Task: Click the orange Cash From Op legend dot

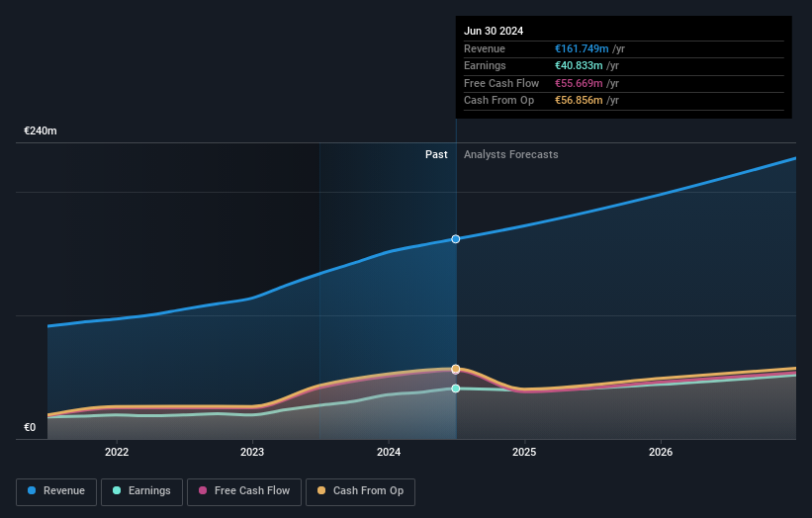Action: pyautogui.click(x=321, y=490)
